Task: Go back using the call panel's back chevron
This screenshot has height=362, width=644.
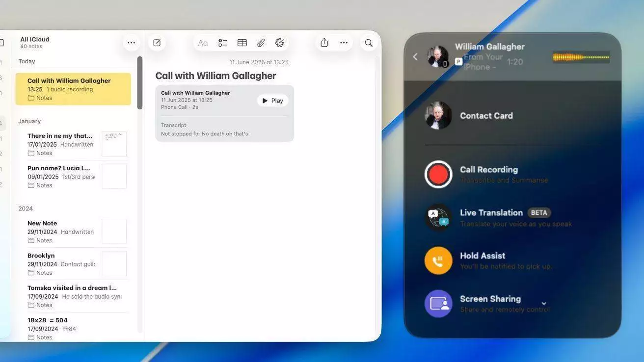Action: pos(415,57)
